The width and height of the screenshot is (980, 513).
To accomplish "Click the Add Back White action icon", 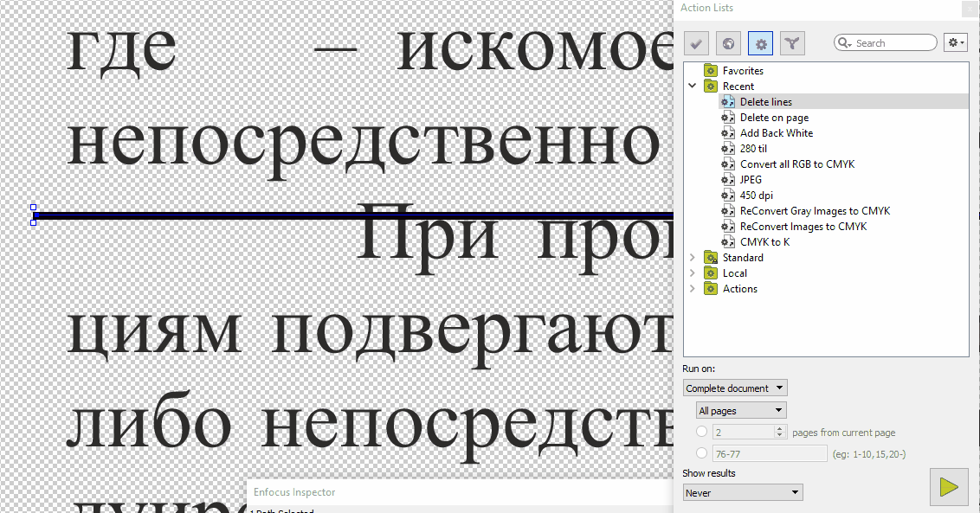I will [x=728, y=133].
